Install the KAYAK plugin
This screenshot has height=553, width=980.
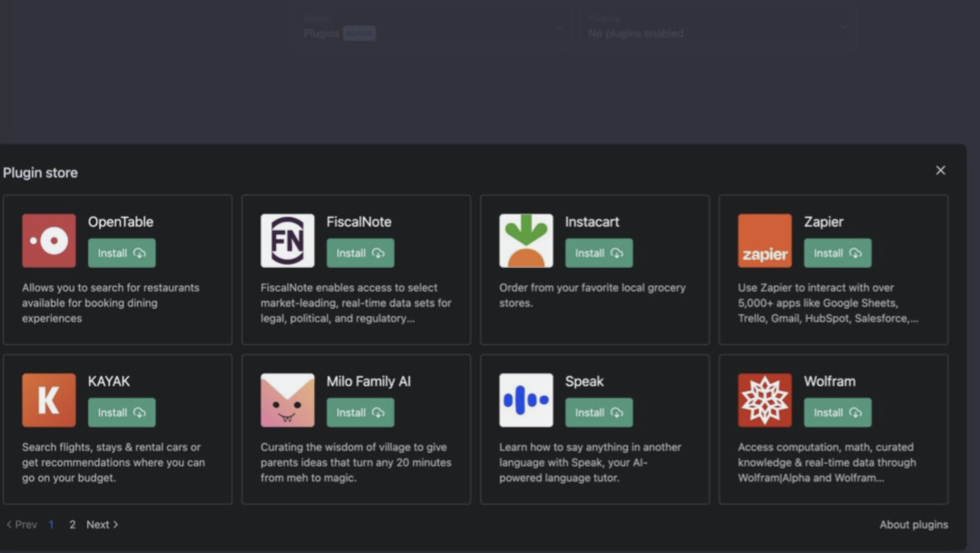(x=122, y=412)
